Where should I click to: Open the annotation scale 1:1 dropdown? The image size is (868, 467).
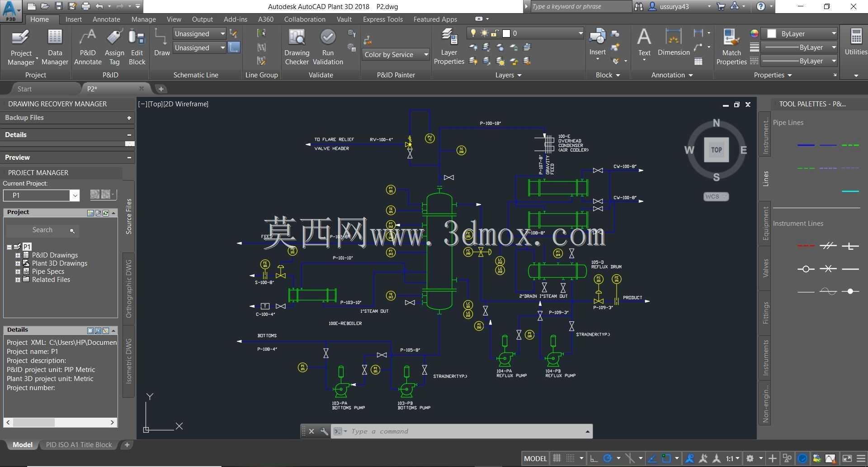pos(733,458)
